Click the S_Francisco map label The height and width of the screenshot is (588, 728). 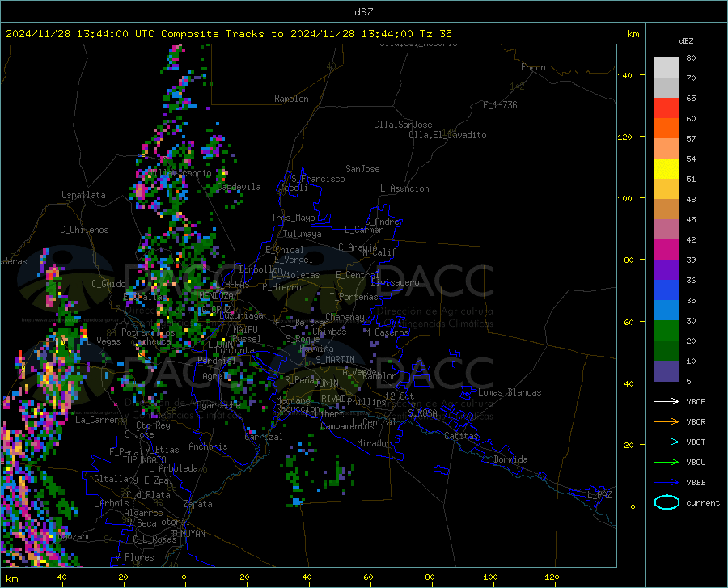click(x=318, y=179)
